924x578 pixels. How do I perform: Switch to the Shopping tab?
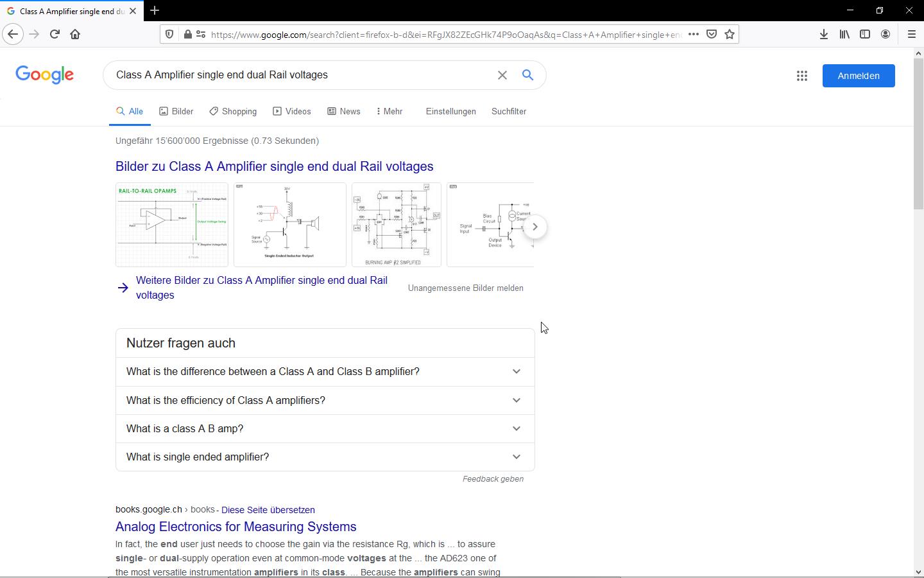coord(233,111)
